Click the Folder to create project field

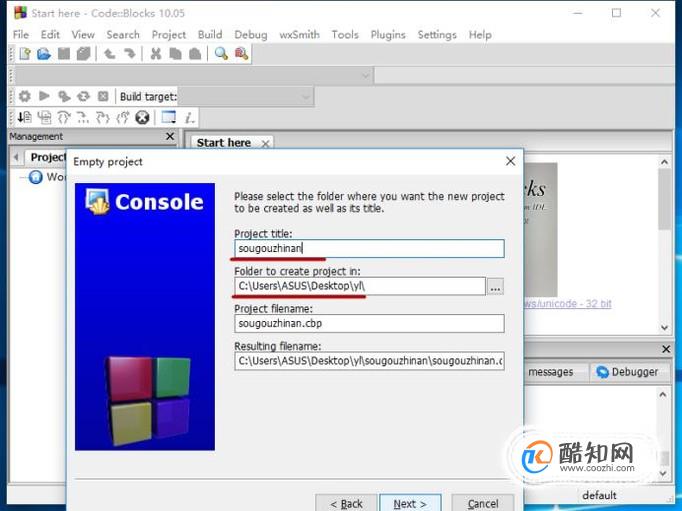[x=360, y=286]
